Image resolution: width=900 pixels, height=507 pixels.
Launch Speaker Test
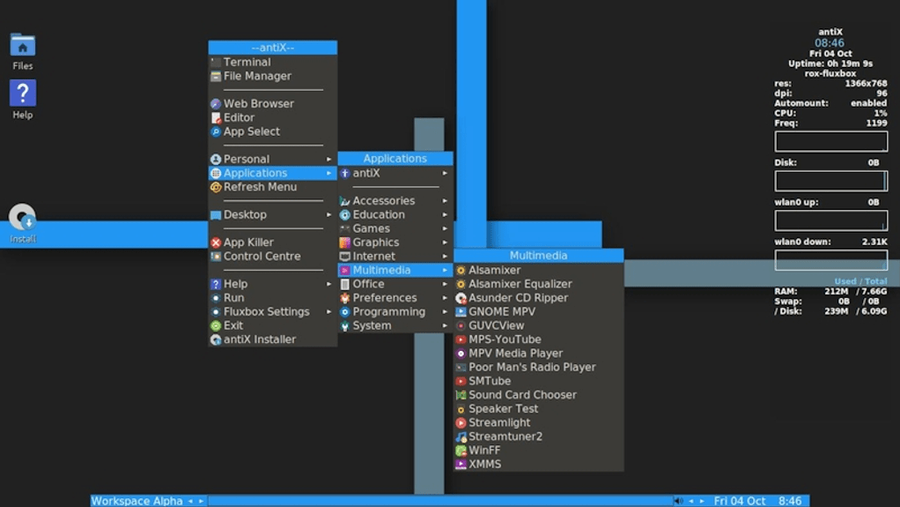538,409
